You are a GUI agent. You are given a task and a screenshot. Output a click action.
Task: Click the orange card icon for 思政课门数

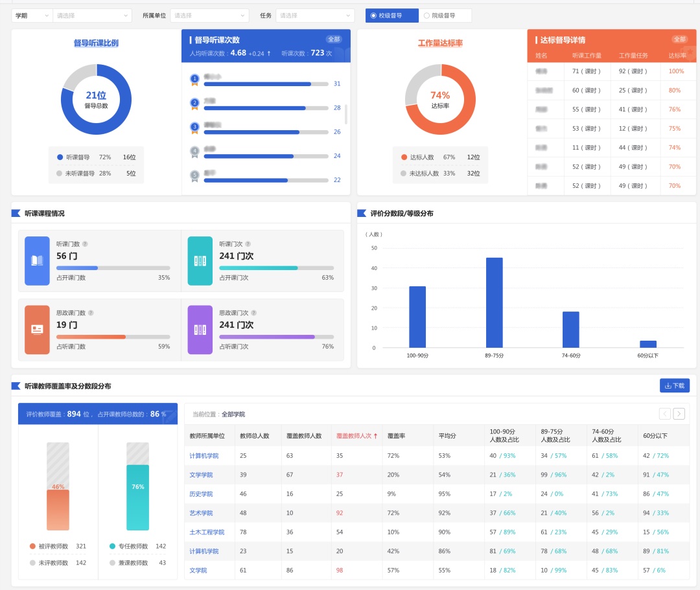(37, 330)
